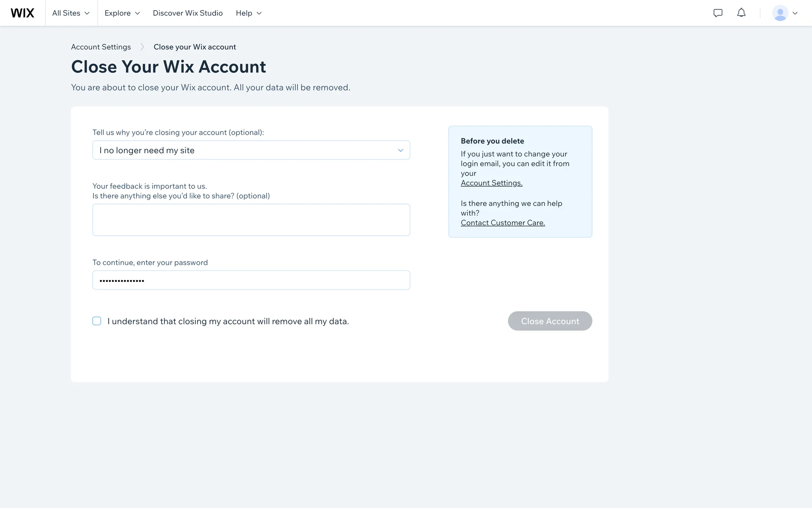This screenshot has height=508, width=812.
Task: Open the chat messages icon
Action: (x=718, y=13)
